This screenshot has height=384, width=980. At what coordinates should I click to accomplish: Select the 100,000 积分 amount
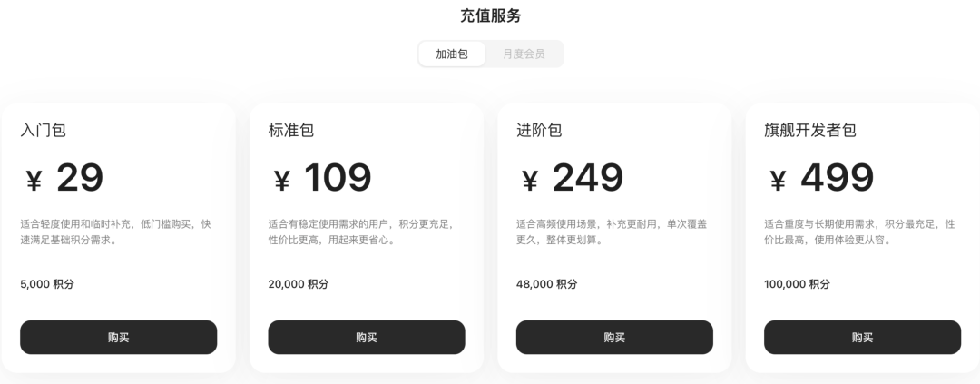797,284
